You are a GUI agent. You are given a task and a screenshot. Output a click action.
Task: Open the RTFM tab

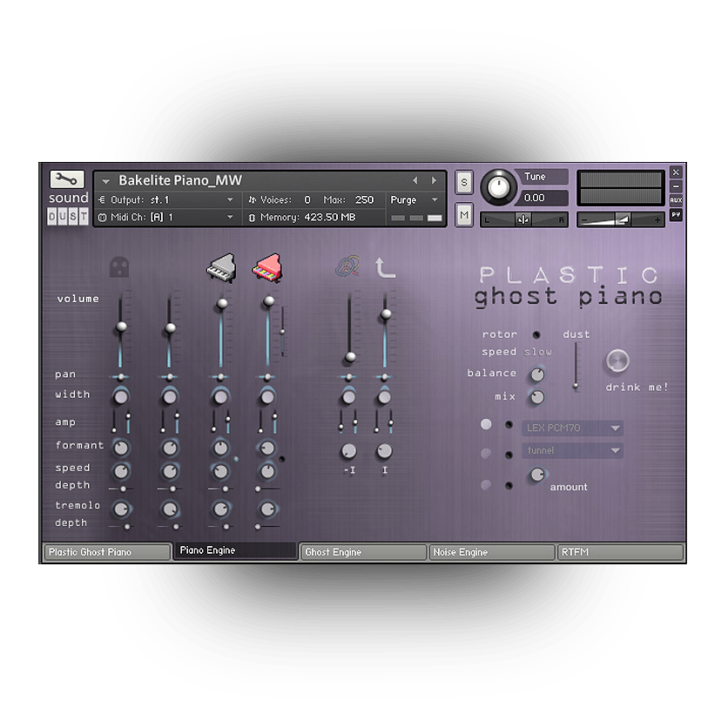tap(620, 552)
